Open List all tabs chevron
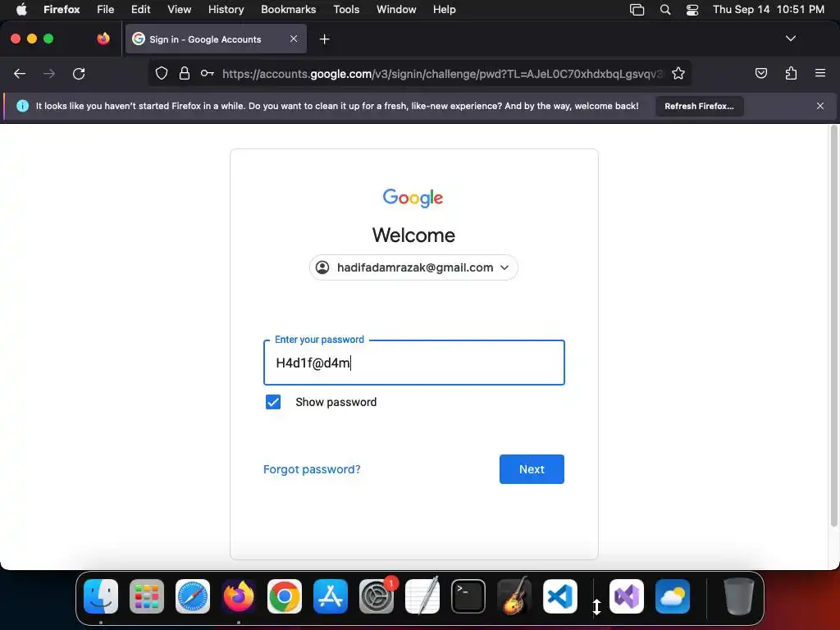 [x=790, y=39]
